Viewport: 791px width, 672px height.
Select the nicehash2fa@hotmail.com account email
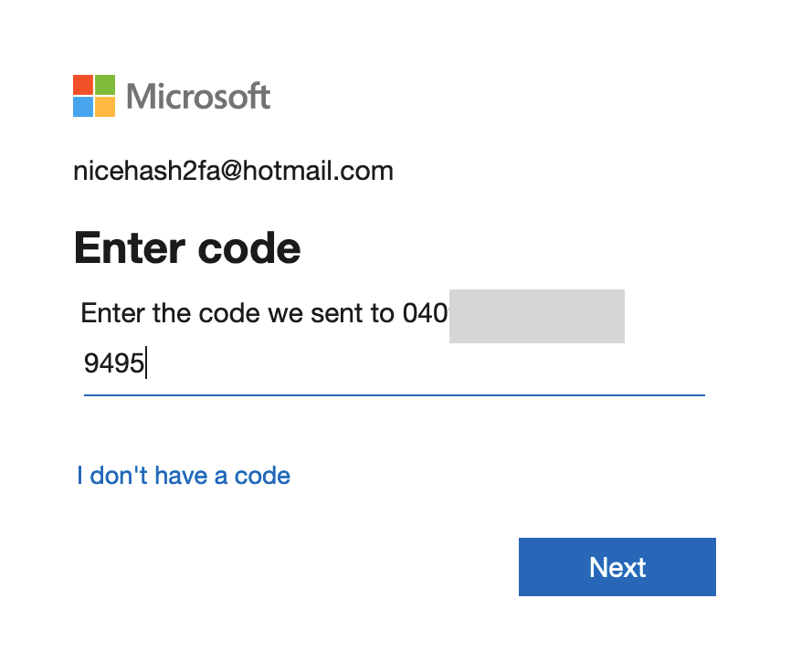coord(233,171)
